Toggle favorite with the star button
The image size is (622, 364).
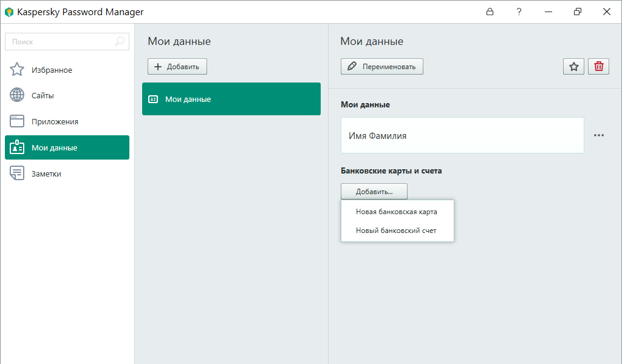click(x=573, y=66)
